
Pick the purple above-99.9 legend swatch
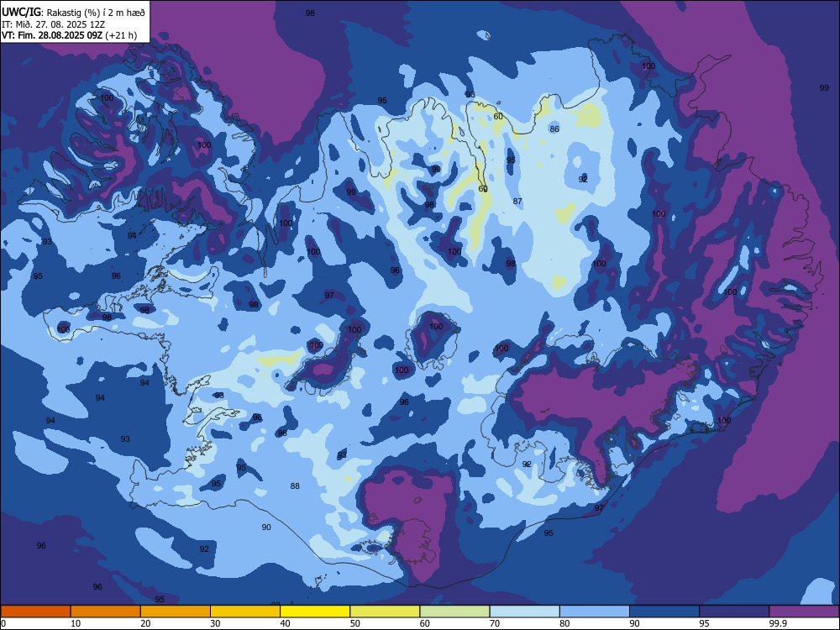804,612
